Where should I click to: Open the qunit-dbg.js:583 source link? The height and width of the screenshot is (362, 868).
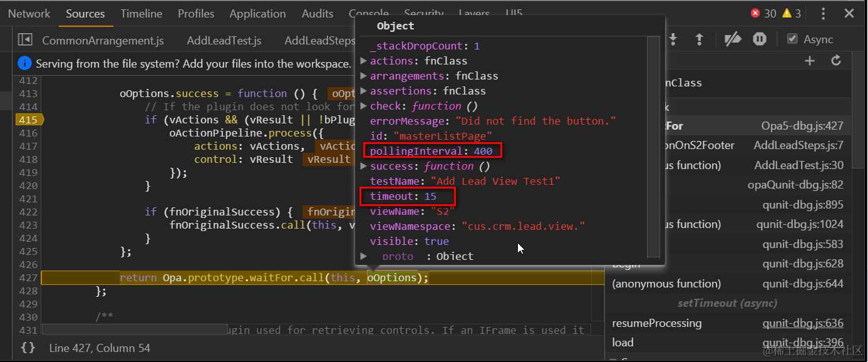[803, 244]
